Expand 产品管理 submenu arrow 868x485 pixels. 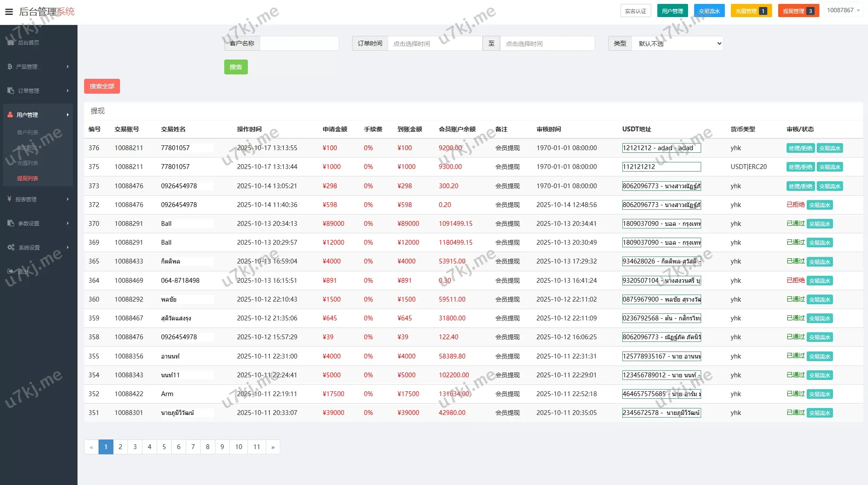(x=67, y=67)
